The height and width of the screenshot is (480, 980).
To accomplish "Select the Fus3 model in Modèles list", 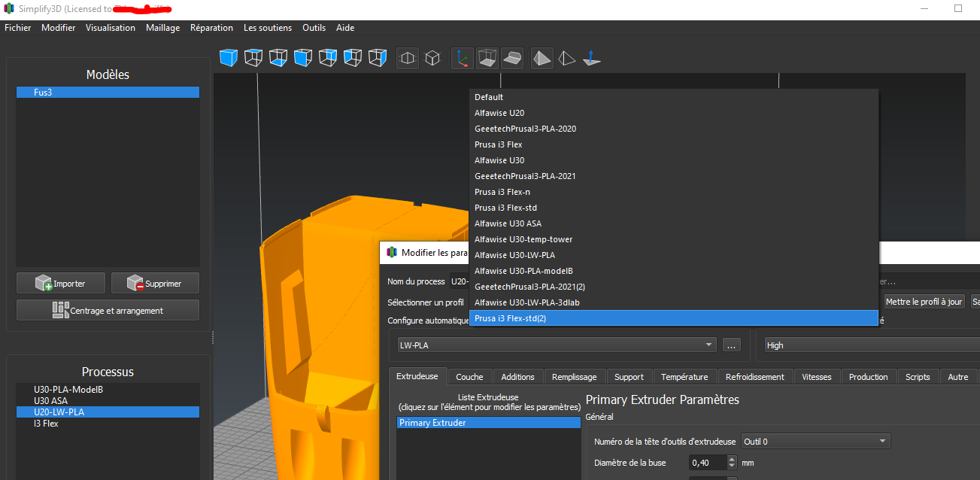I will [108, 93].
